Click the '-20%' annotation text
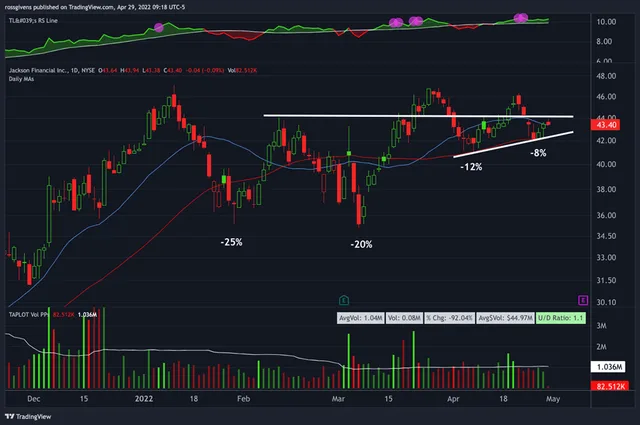The width and height of the screenshot is (640, 425). [x=361, y=245]
